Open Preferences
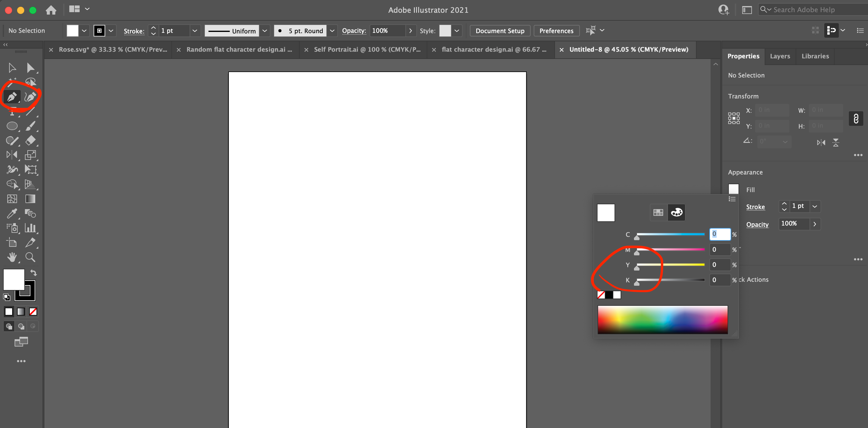Screen dimensions: 868x428 556,31
